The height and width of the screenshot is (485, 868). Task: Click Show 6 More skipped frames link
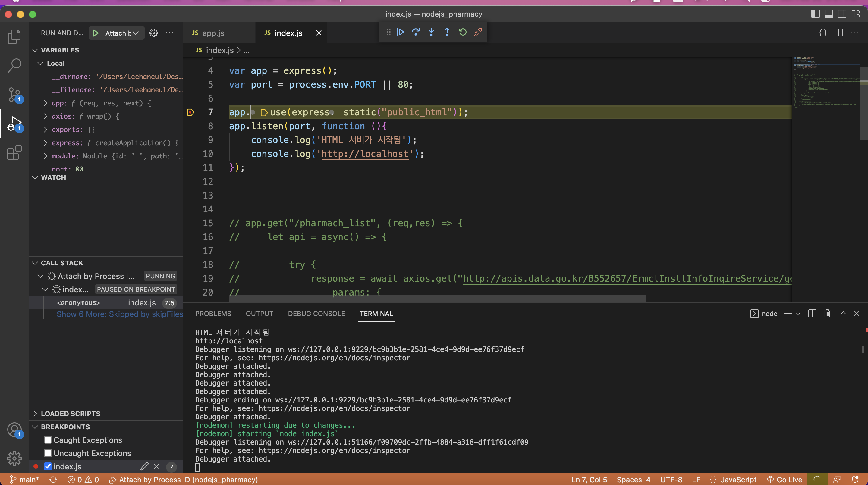120,314
